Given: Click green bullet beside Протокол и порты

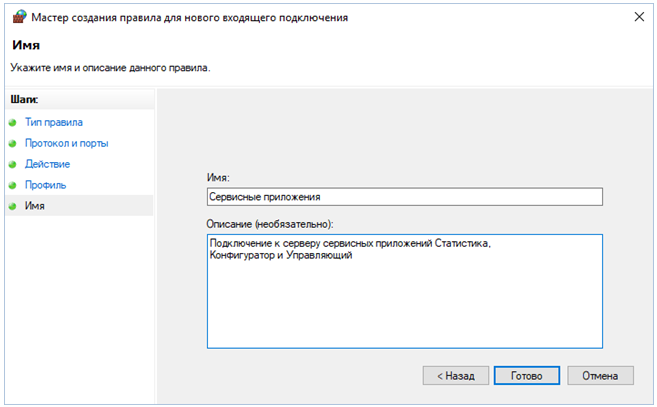Looking at the screenshot, I should click(x=13, y=143).
